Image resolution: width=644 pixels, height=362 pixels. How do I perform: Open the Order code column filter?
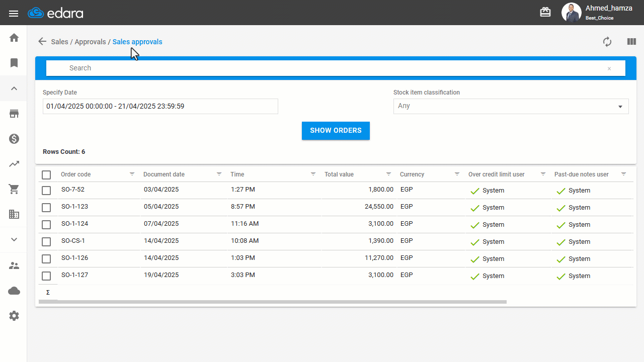pos(132,174)
